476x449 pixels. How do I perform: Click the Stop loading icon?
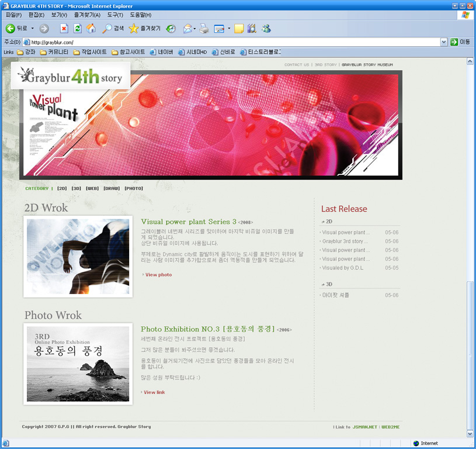pyautogui.click(x=64, y=28)
